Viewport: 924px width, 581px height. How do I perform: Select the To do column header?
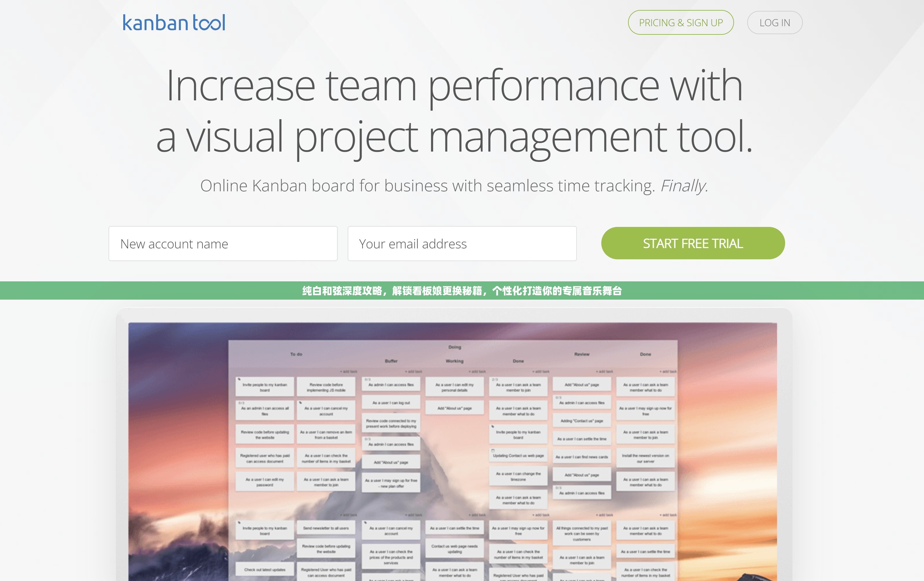pyautogui.click(x=296, y=354)
